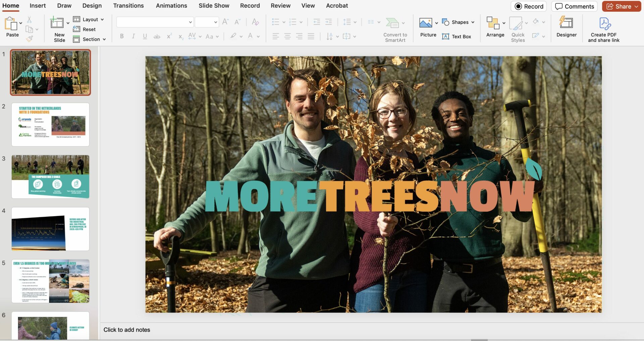Open the Slide Show tab
The image size is (644, 341).
[x=214, y=6]
